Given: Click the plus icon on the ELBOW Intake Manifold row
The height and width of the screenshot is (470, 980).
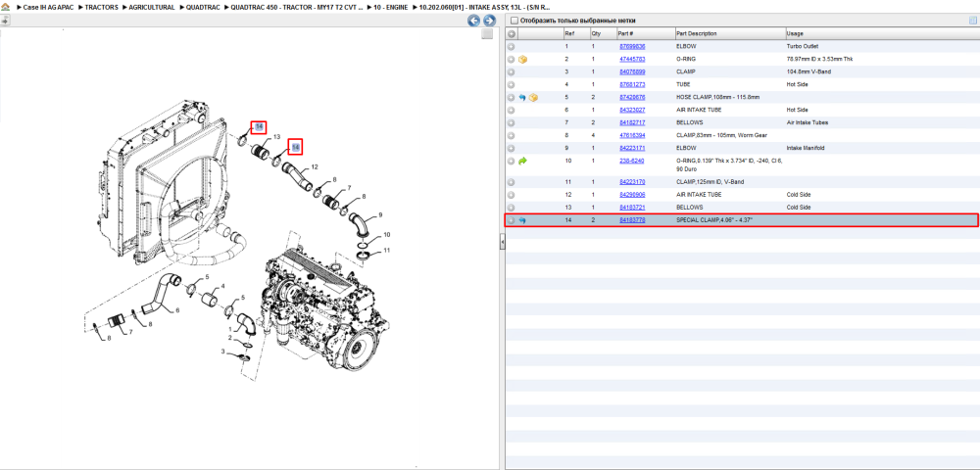Looking at the screenshot, I should coord(512,148).
